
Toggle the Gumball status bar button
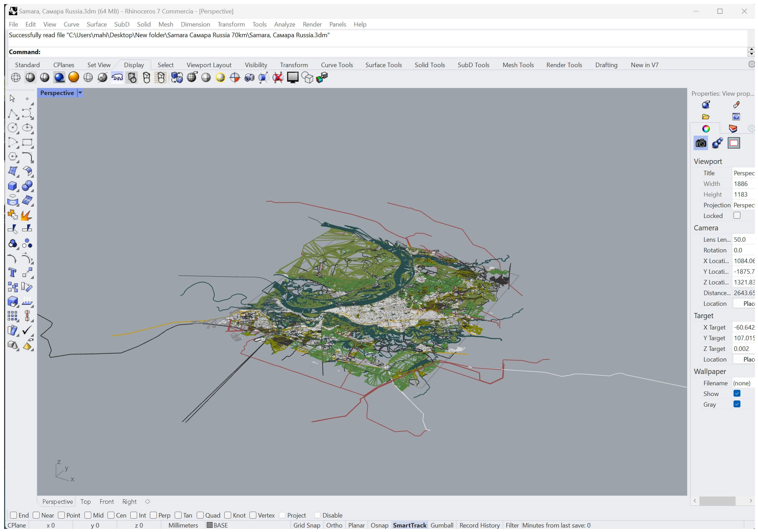pos(442,525)
